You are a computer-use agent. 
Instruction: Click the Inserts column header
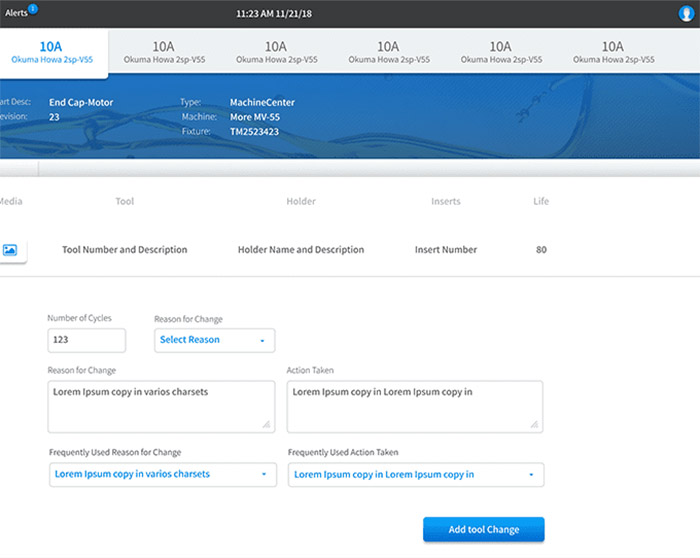[445, 202]
